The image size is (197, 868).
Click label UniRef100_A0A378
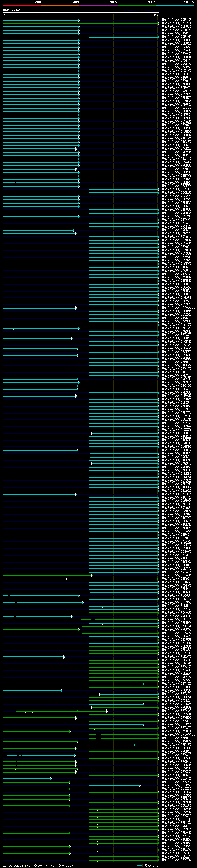click(x=177, y=74)
